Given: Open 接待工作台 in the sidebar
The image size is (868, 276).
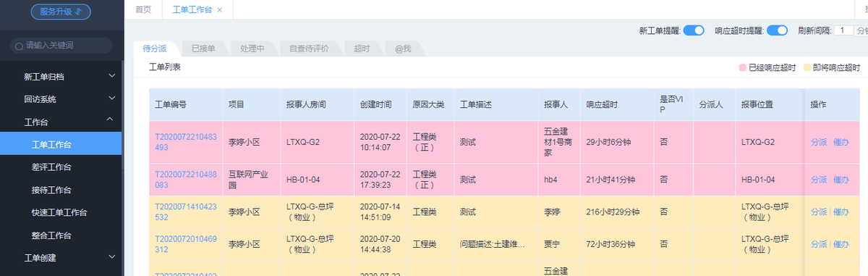Looking at the screenshot, I should click(61, 189).
